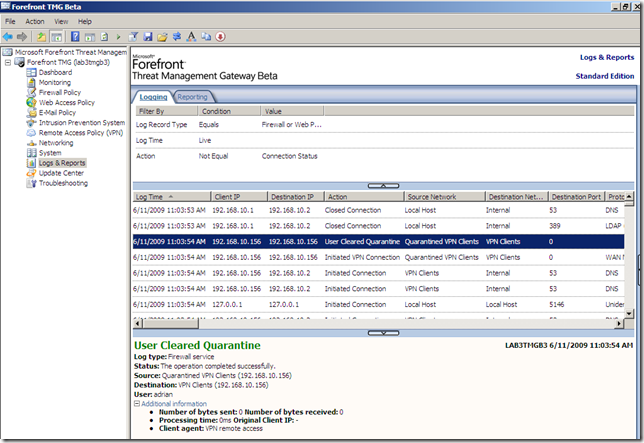Screen dimensions: 644x443
Task: Open the Help menu
Action: (85, 21)
